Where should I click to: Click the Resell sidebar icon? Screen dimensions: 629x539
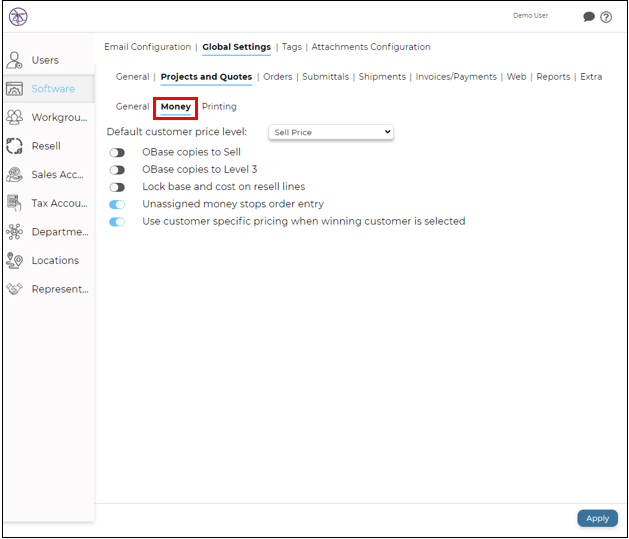(x=14, y=146)
